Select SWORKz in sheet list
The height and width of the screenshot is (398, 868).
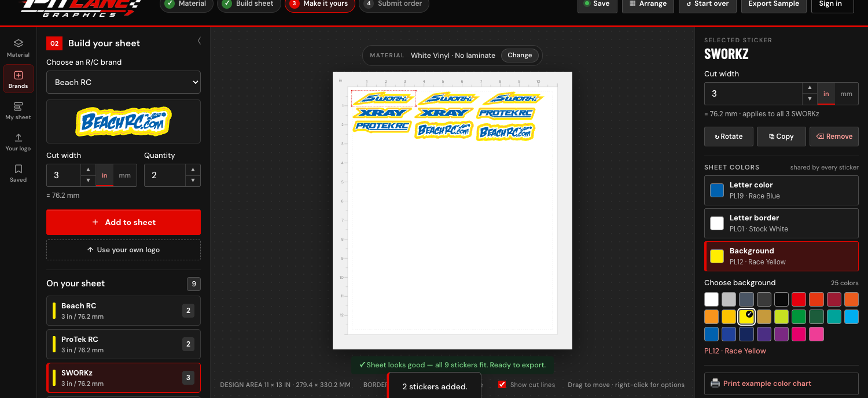pos(123,378)
